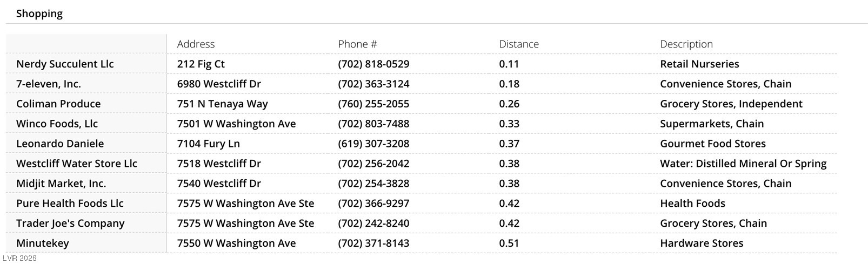This screenshot has width=868, height=264.
Task: Click Midjit Market, Inc. entry
Action: pos(61,184)
